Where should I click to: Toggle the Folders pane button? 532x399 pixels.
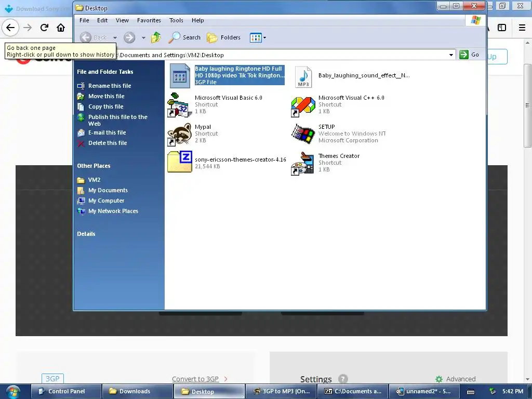point(223,37)
